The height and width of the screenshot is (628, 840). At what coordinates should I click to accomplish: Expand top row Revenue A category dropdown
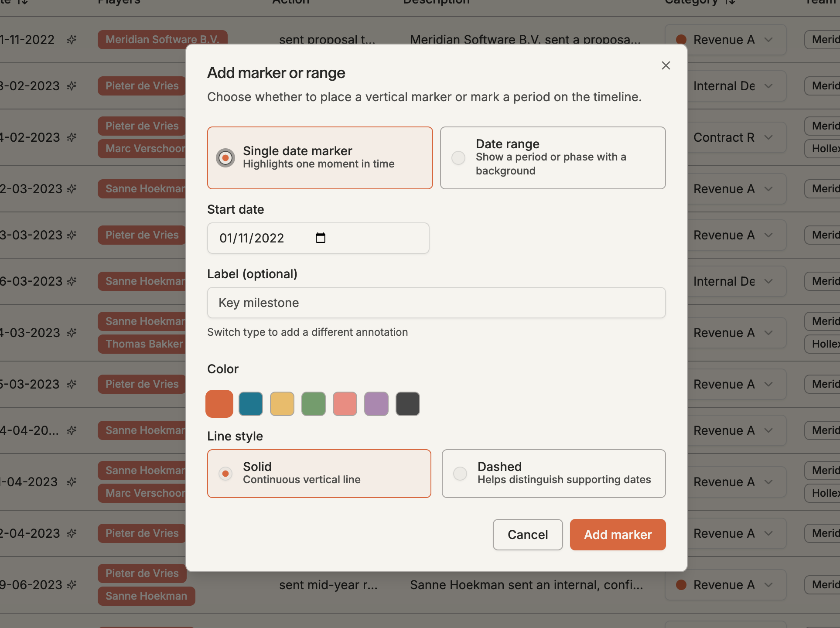tap(768, 40)
